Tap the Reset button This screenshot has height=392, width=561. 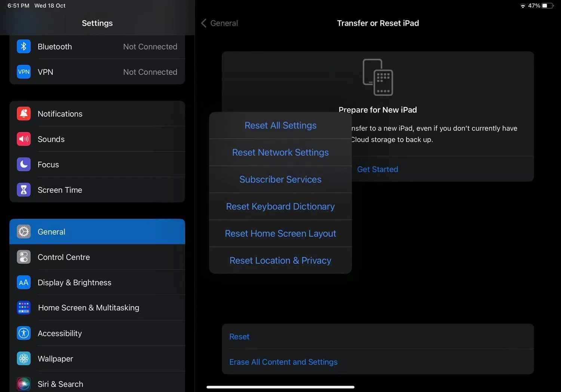(x=378, y=336)
